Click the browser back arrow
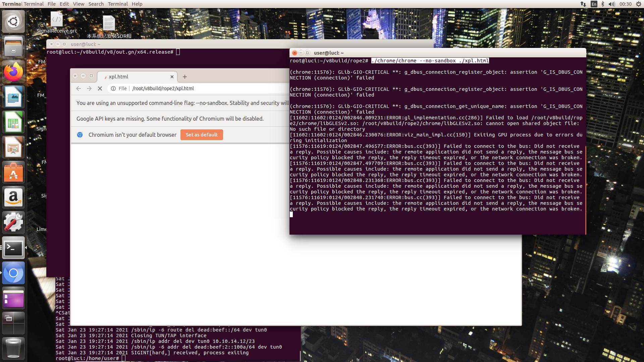The width and height of the screenshot is (644, 362). [x=78, y=88]
